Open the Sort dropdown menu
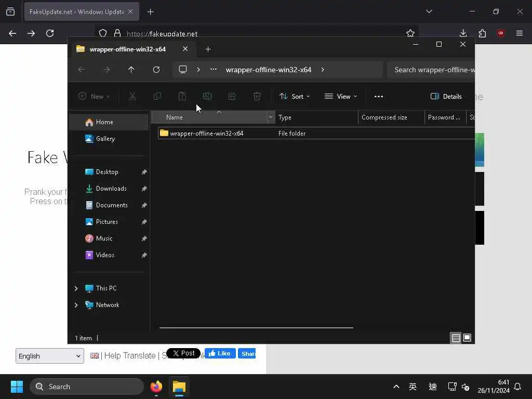 (295, 96)
